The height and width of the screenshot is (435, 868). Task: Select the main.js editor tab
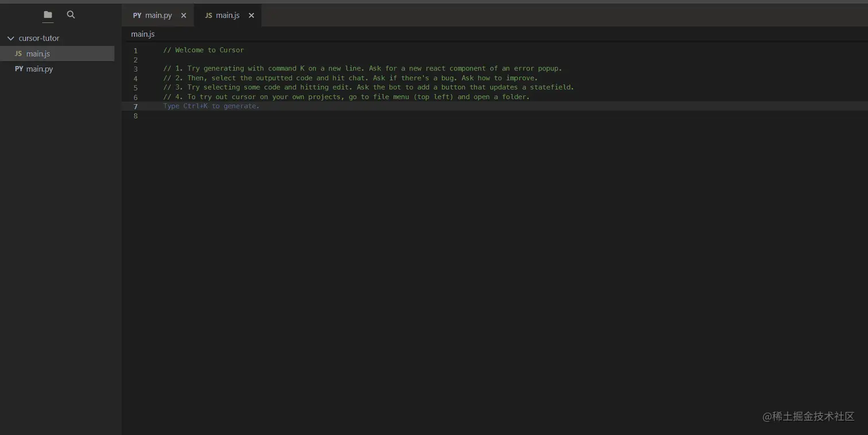point(228,15)
